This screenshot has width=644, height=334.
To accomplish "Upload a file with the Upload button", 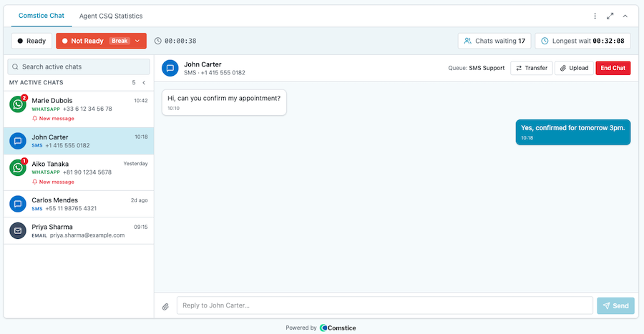I will pyautogui.click(x=574, y=68).
